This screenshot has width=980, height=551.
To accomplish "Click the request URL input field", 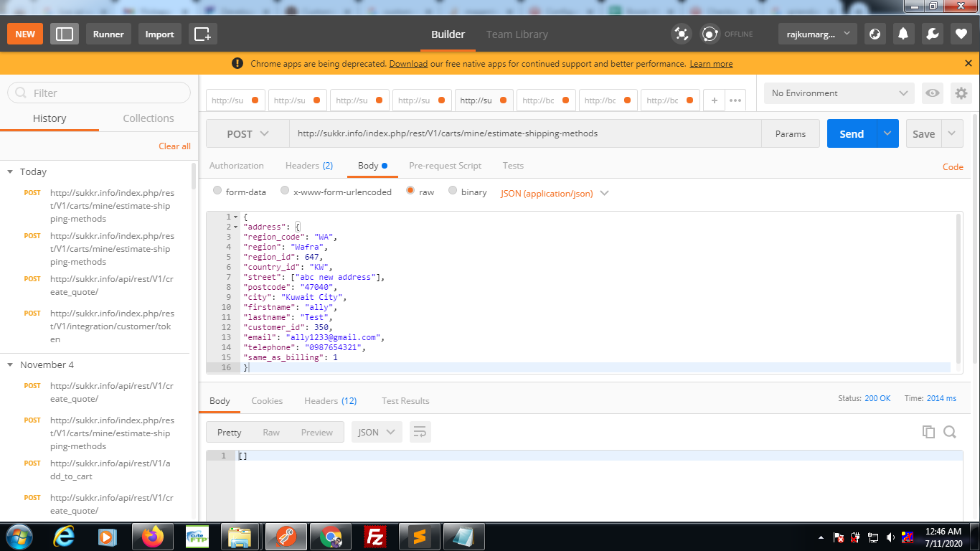I will (502, 133).
